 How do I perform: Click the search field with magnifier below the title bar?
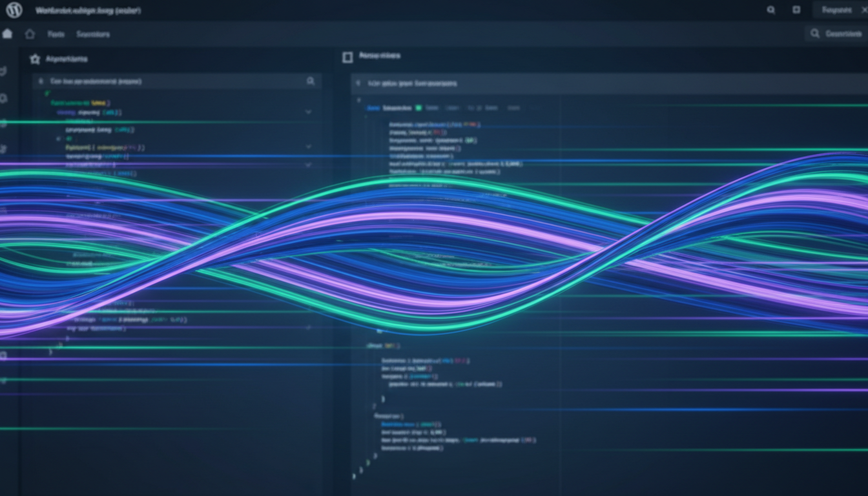point(836,34)
